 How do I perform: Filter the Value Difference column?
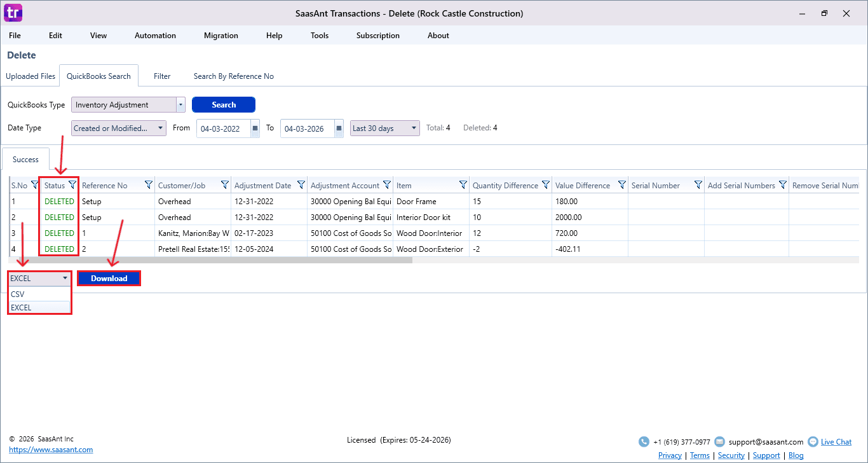622,185
